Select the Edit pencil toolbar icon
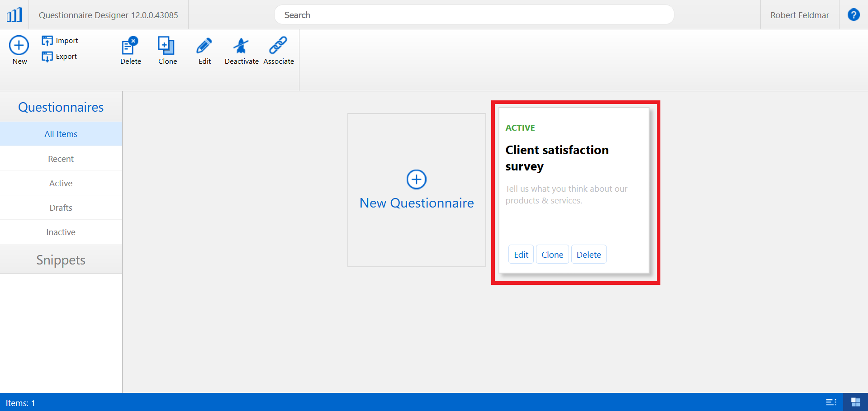 pyautogui.click(x=204, y=46)
